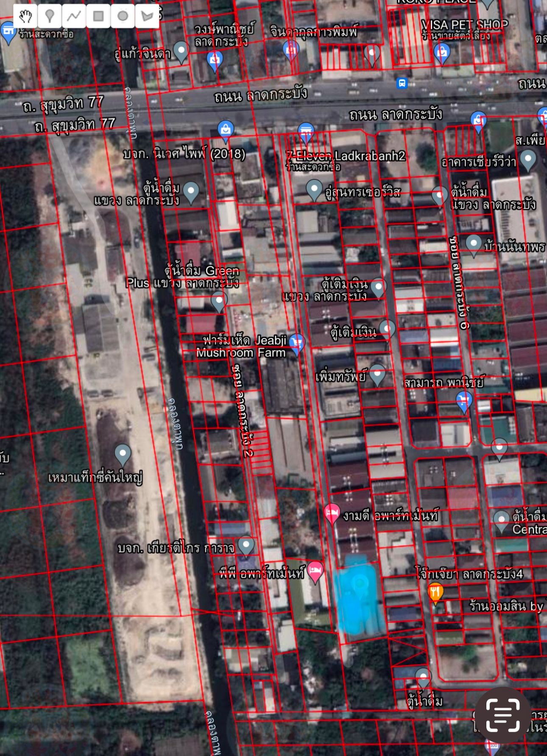The width and height of the screenshot is (547, 756).
Task: Click the เพิ่มทรัพย์ place label
Action: tap(340, 376)
